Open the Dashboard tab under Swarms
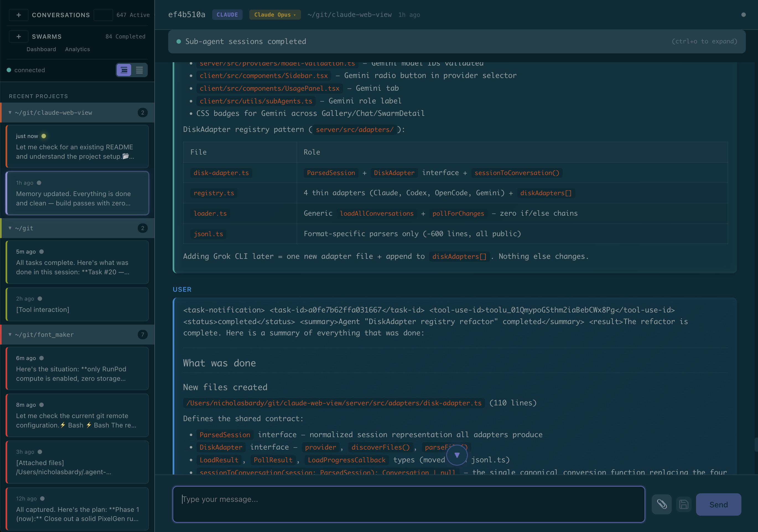 pos(41,49)
